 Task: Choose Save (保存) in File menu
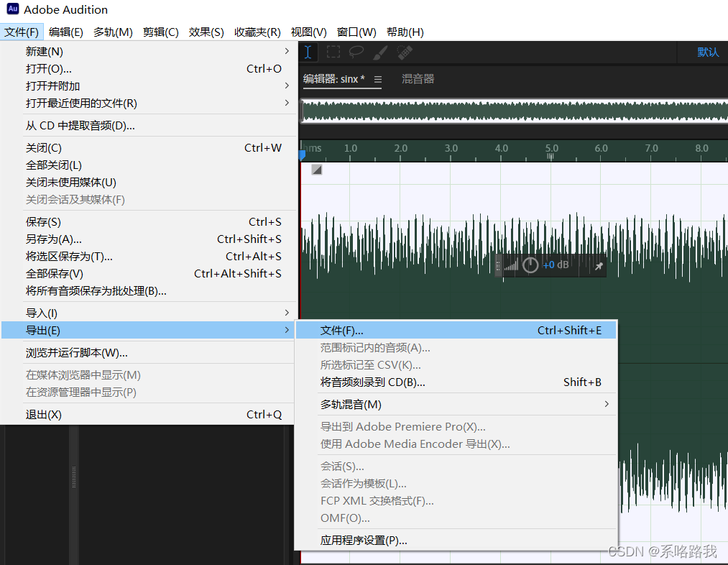tap(149, 221)
